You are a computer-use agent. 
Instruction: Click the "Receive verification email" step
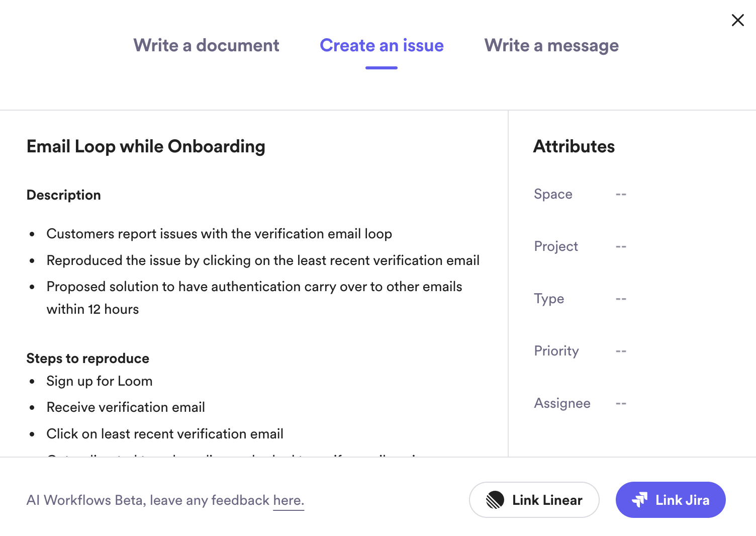click(x=126, y=407)
